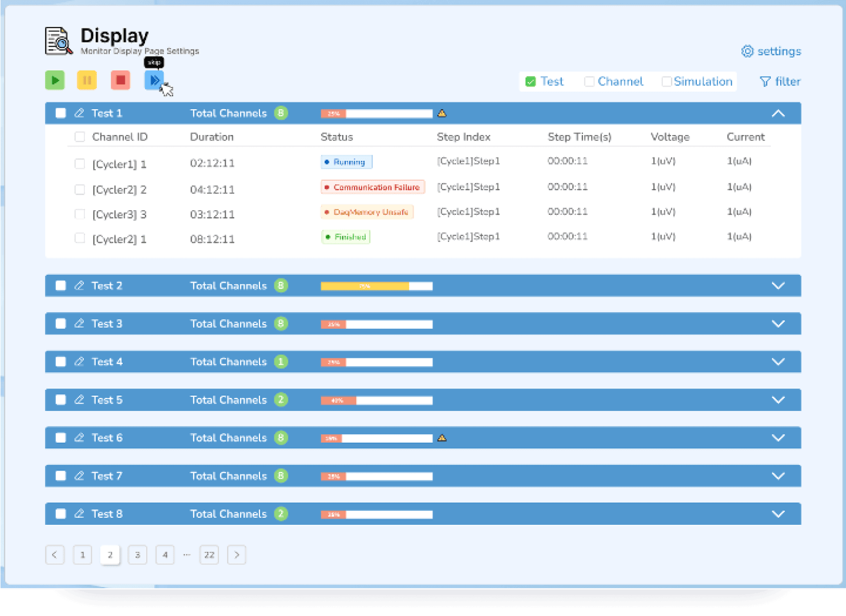This screenshot has width=846, height=616.
Task: Click the yellow pause button
Action: (87, 80)
